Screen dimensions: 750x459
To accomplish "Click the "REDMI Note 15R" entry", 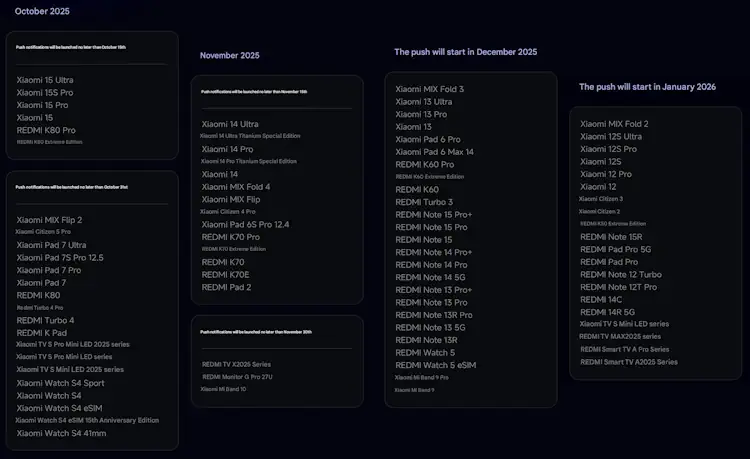I will tap(611, 237).
